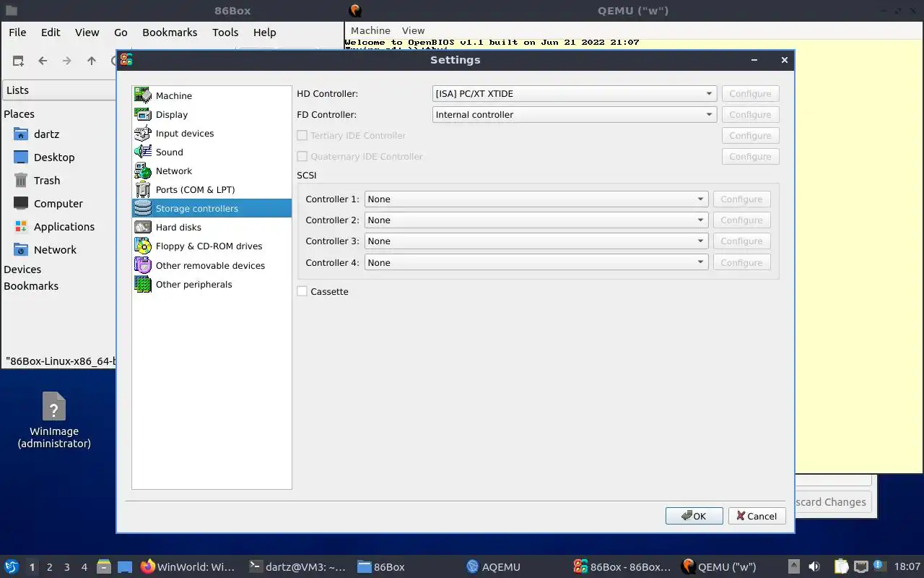Image resolution: width=924 pixels, height=578 pixels.
Task: Switch to the QEMU ("w") taskbar window
Action: tap(719, 567)
